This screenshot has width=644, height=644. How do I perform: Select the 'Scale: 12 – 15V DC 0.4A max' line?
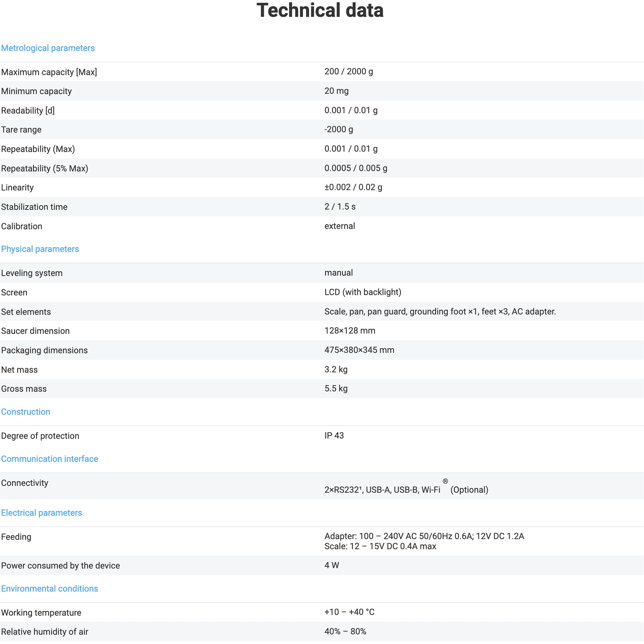click(x=380, y=546)
